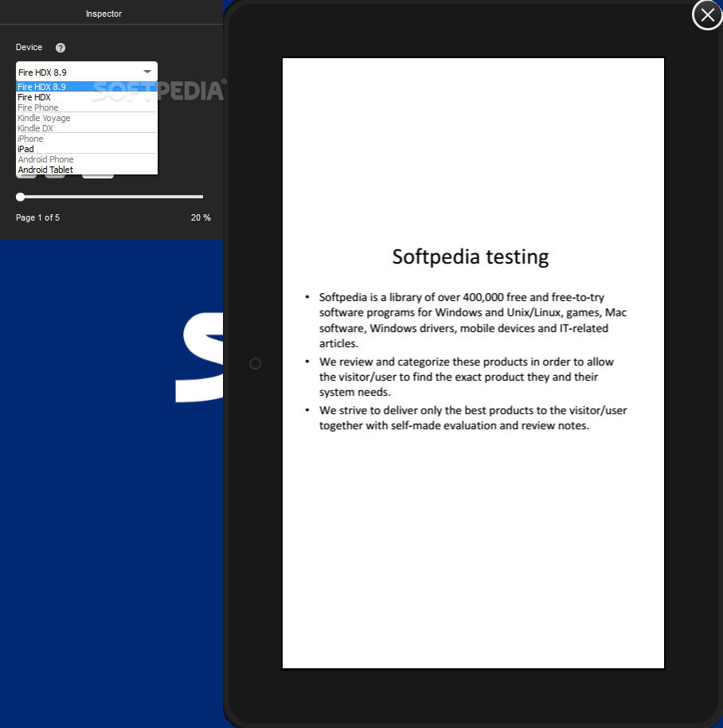
Task: Click the Device help question mark icon
Action: (x=61, y=48)
